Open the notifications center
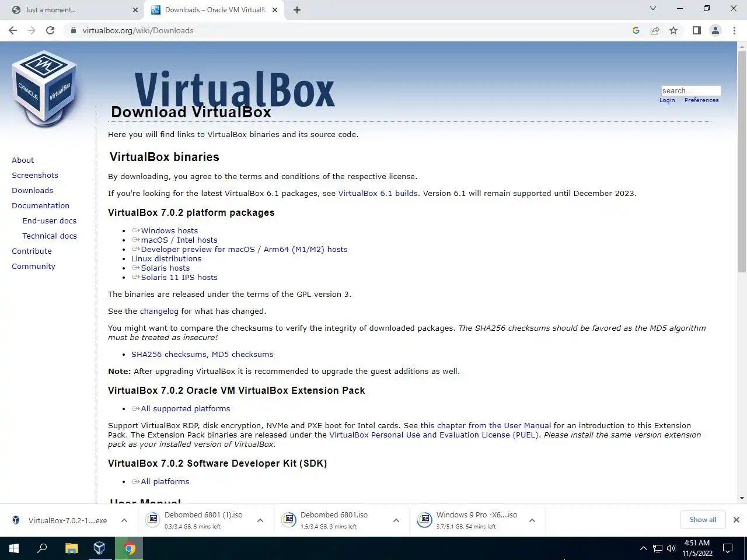The image size is (747, 560). 728,548
